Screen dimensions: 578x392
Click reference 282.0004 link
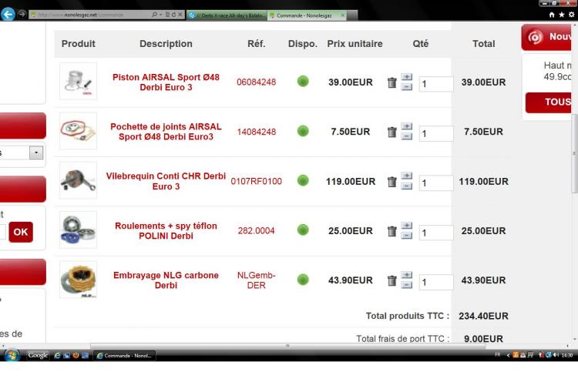256,230
